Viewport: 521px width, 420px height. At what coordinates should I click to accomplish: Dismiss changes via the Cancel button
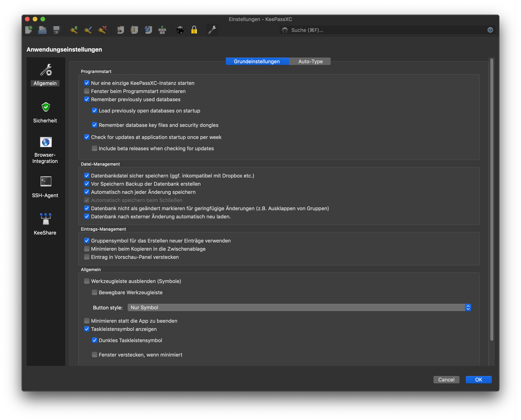[x=446, y=380]
